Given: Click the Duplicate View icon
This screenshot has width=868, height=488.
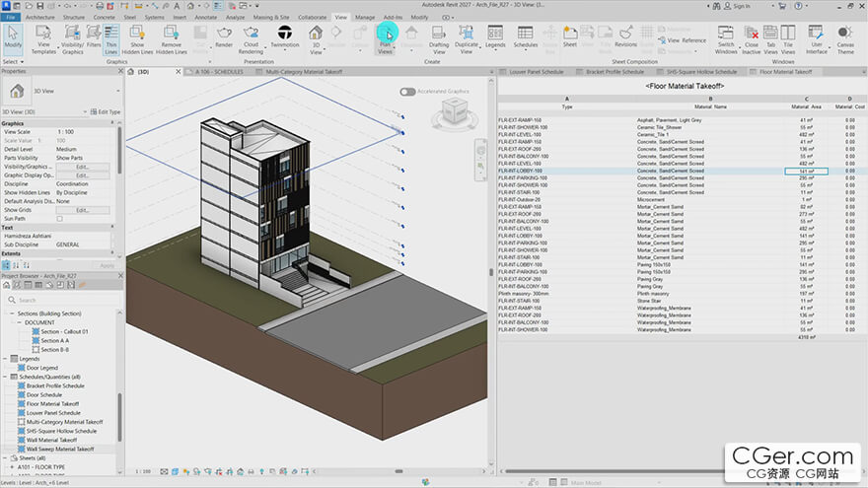Looking at the screenshot, I should 467,39.
